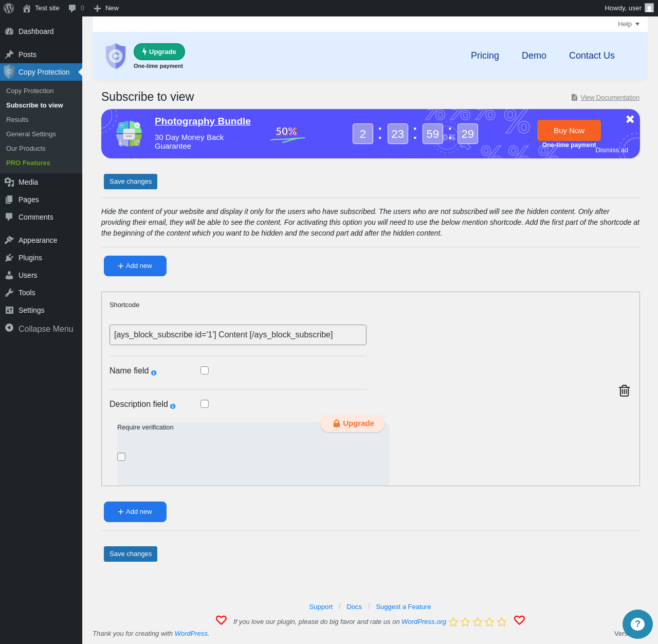Close the Photography Bundle ad banner
Viewport: 658px width, 644px height.
pos(630,119)
